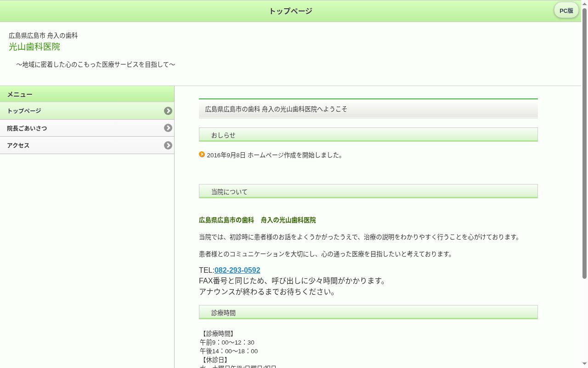588x368 pixels.
Task: Switch to the PC版 site version
Action: (566, 11)
